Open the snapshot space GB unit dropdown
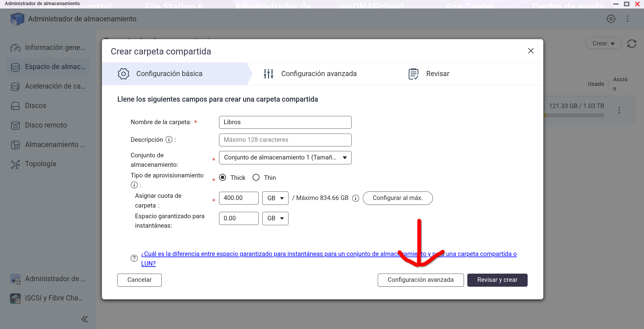The width and height of the screenshot is (644, 329). (x=275, y=219)
